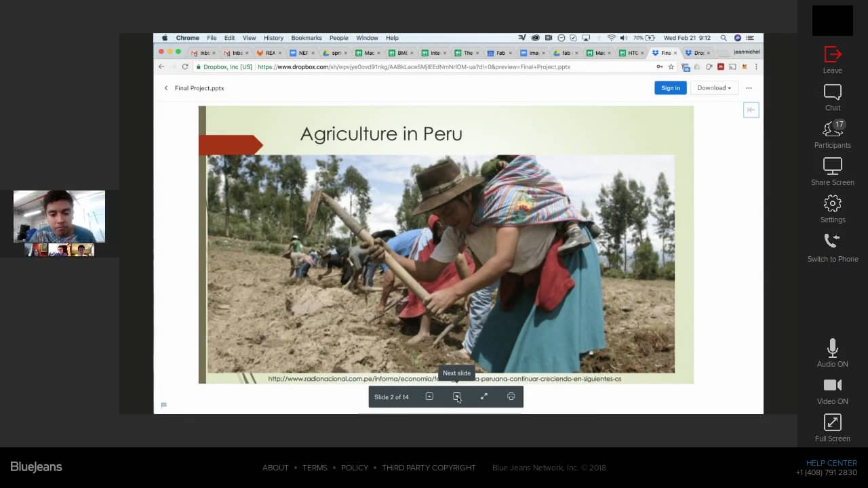This screenshot has width=868, height=488.
Task: Mute the microphone via Audio ON
Action: 832,353
